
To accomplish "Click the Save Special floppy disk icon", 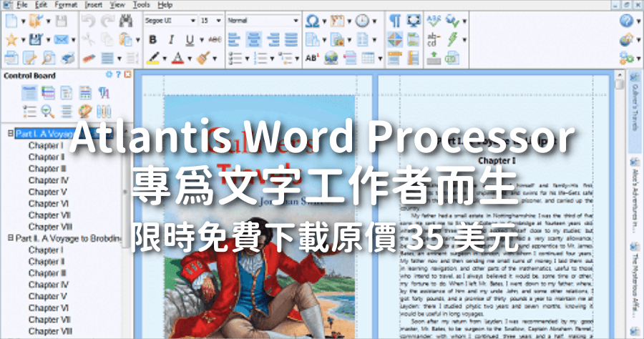I will pyautogui.click(x=36, y=40).
